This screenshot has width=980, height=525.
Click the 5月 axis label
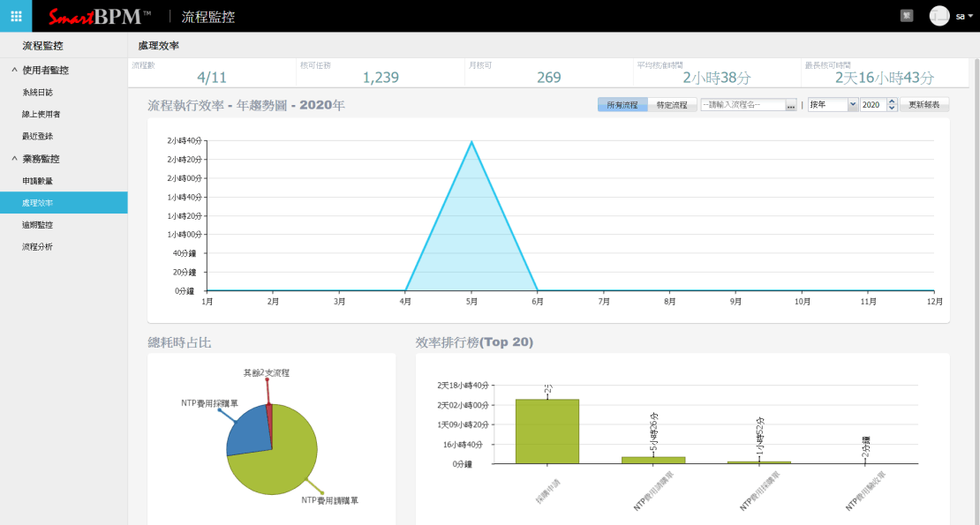[x=471, y=302]
